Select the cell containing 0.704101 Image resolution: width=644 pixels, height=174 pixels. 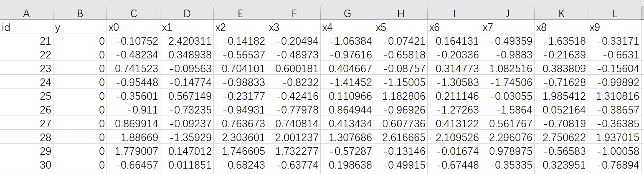point(240,68)
